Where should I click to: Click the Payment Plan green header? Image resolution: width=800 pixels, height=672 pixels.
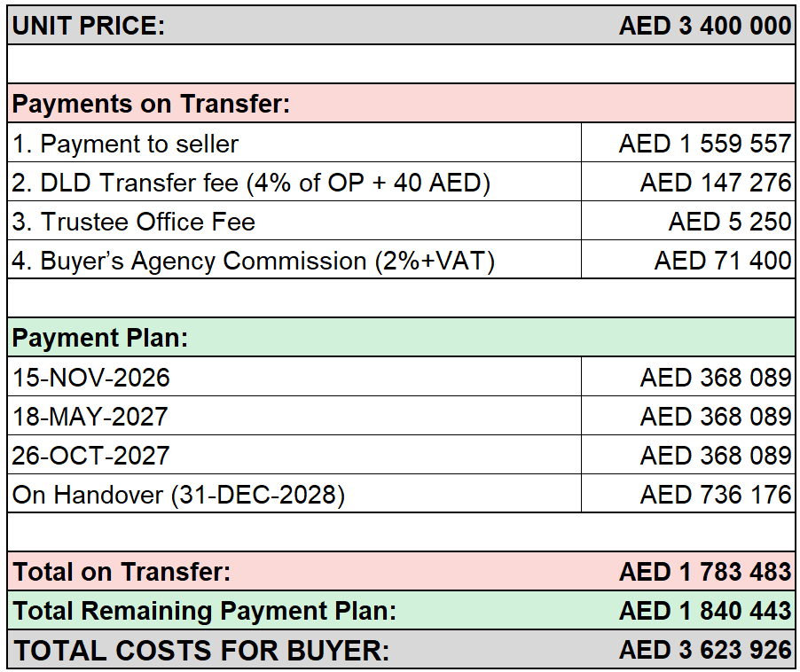[x=401, y=338]
